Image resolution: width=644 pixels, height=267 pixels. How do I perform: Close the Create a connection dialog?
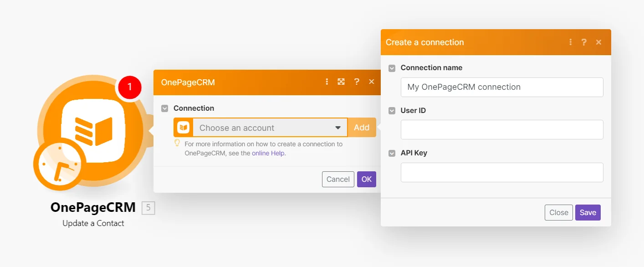tap(599, 42)
